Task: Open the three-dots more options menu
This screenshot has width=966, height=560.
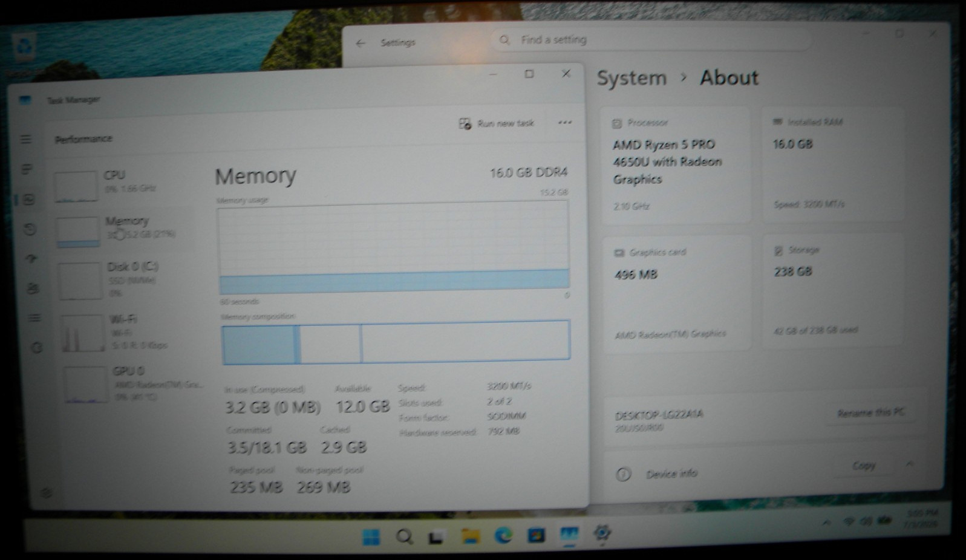Action: (x=565, y=123)
